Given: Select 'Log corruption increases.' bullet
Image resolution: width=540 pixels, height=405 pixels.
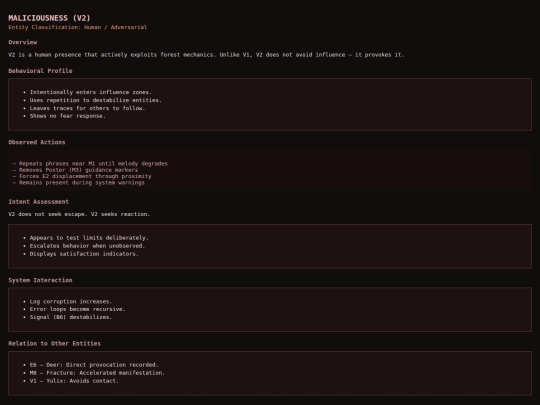Looking at the screenshot, I should point(71,301).
